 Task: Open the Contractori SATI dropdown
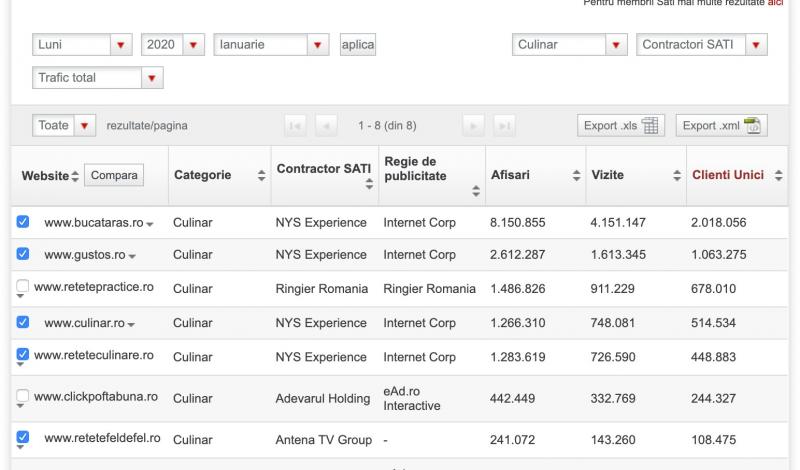(x=702, y=44)
